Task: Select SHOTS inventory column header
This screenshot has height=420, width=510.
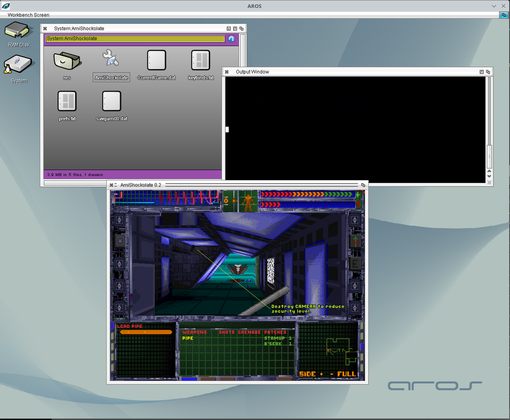Action: (x=227, y=332)
